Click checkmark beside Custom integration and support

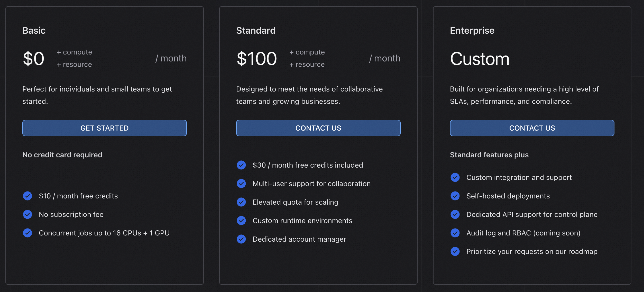(x=455, y=177)
